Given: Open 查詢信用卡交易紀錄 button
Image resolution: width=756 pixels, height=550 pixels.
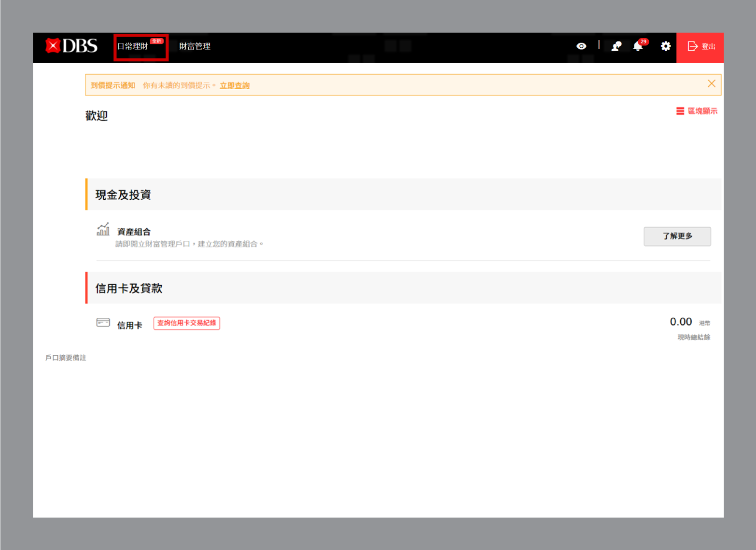Looking at the screenshot, I should tap(186, 323).
